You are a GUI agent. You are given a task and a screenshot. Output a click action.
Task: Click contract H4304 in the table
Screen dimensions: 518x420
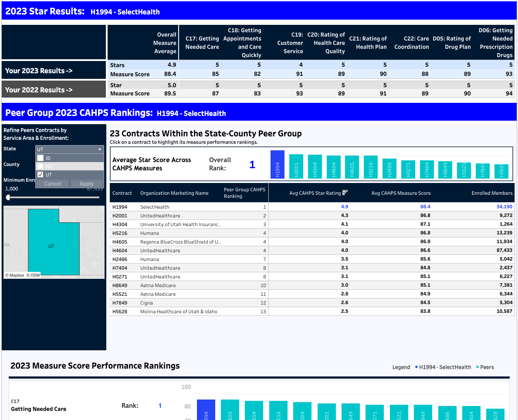coord(120,224)
